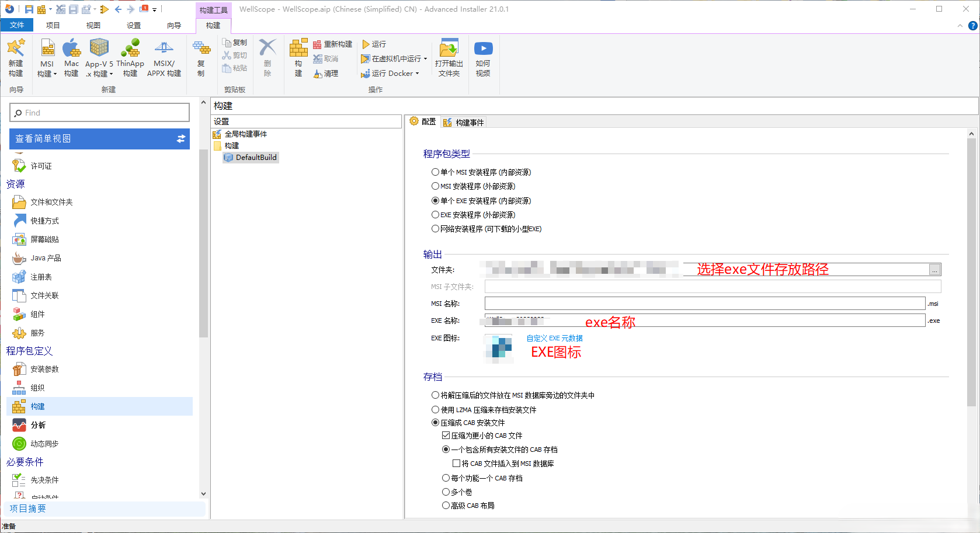Switch to 向导 ribbon tab
The image size is (980, 533).
pos(174,25)
